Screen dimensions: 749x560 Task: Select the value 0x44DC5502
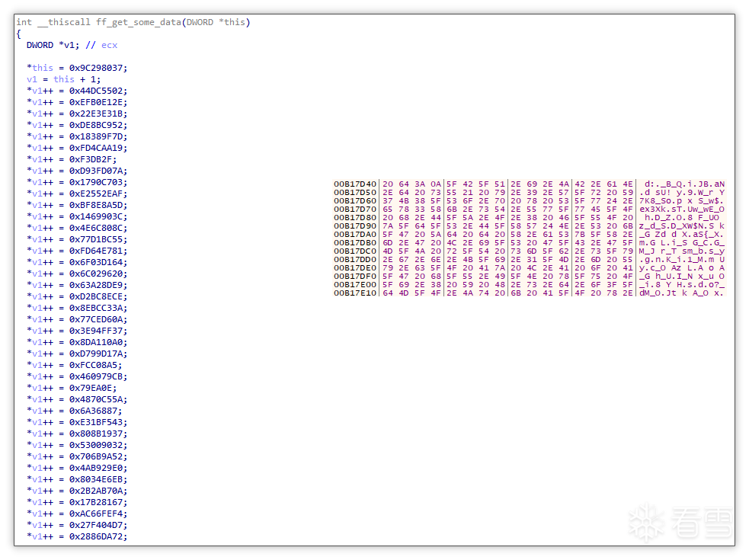(95, 91)
